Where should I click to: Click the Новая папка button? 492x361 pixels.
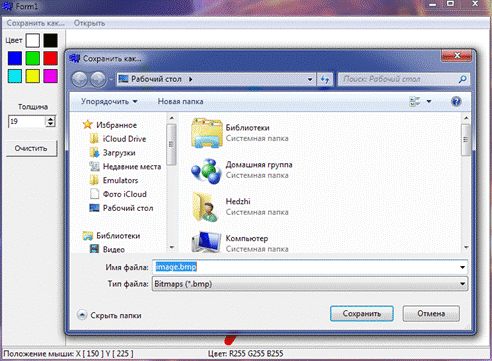pyautogui.click(x=180, y=101)
